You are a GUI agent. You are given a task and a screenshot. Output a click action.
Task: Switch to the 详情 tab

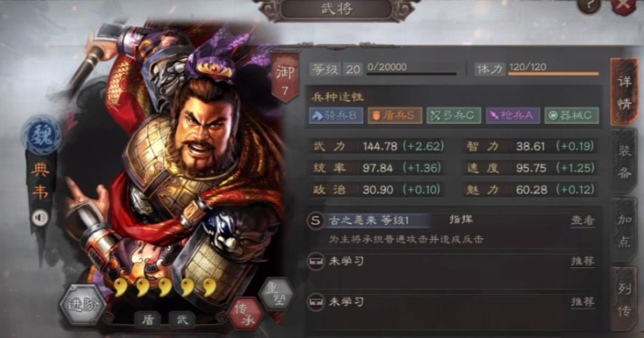(x=624, y=92)
